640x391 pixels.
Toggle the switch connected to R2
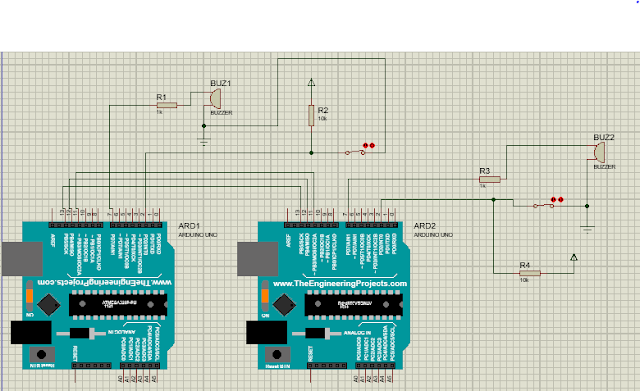point(356,153)
